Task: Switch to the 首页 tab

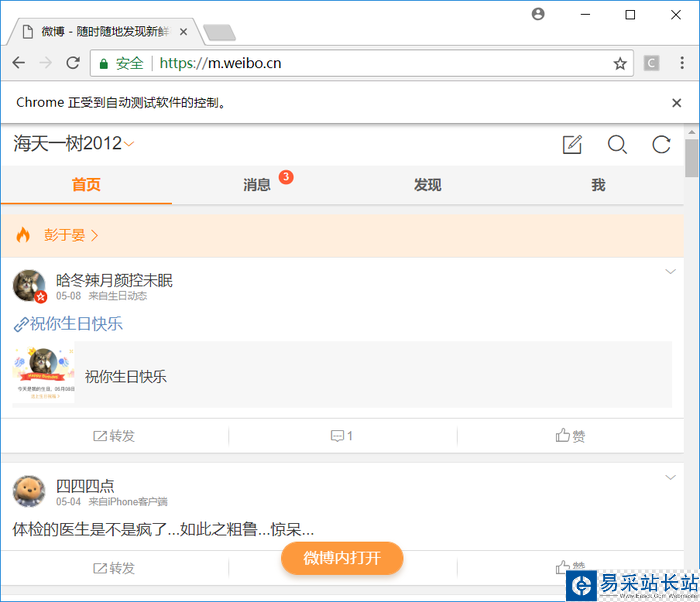Action: [x=86, y=184]
